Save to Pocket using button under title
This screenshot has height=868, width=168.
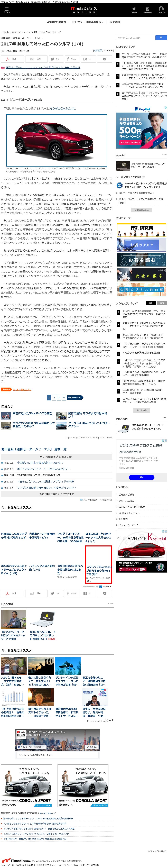[105, 59]
